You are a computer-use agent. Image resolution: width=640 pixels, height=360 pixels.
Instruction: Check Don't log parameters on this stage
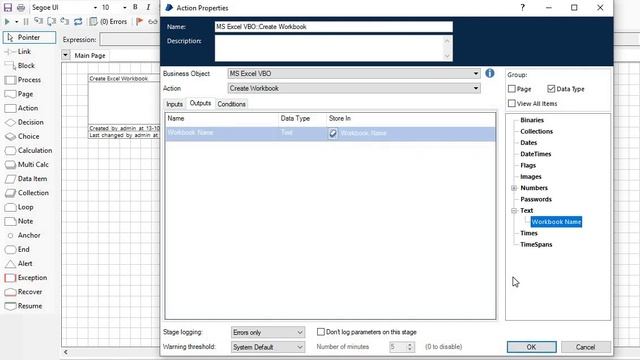coord(321,332)
